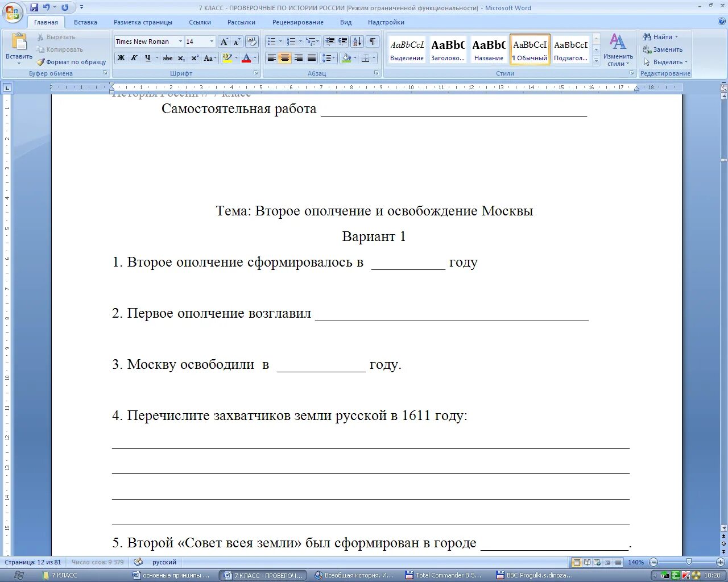Toggle align text right
728x582 pixels.
point(298,58)
